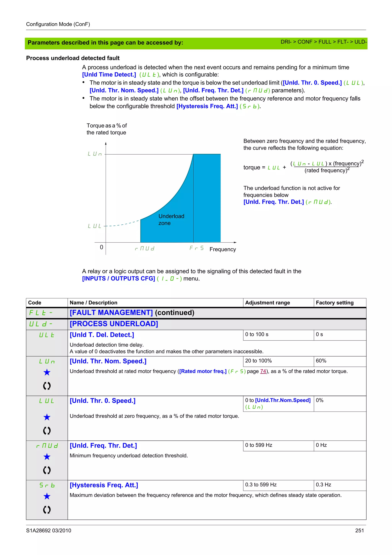Click [Unld Time Detect.] link in intro paragraph
This screenshot has height=555, width=392.
(109, 74)
